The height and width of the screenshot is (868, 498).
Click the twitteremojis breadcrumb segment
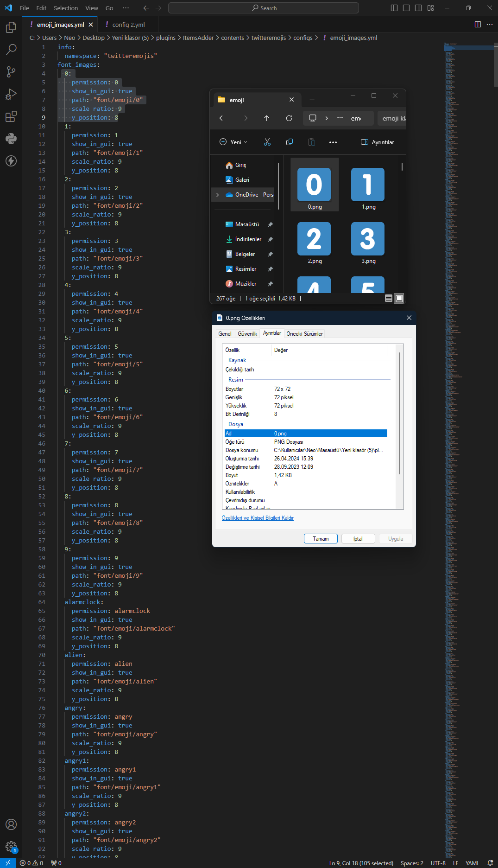point(269,38)
